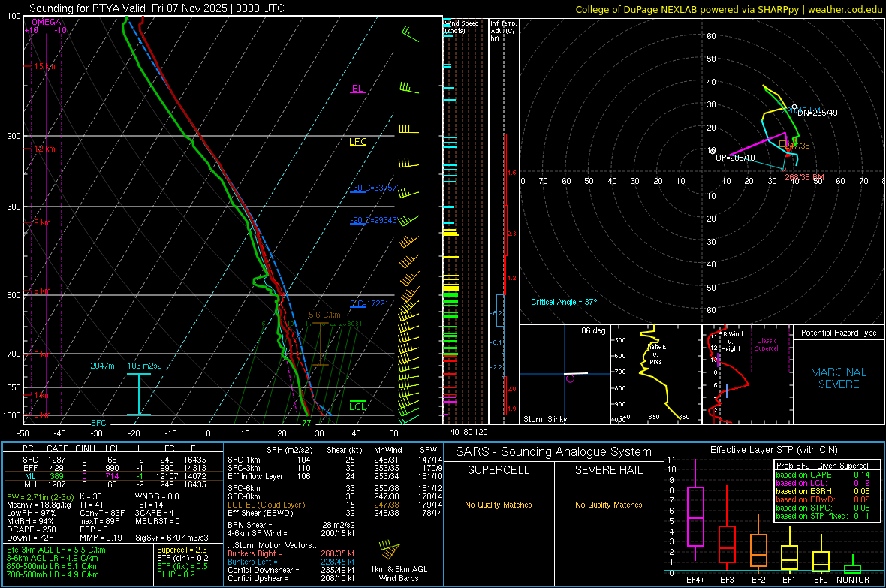Click the Critical Angle = 37° label
Viewport: 886px width, 588px height.
[563, 302]
